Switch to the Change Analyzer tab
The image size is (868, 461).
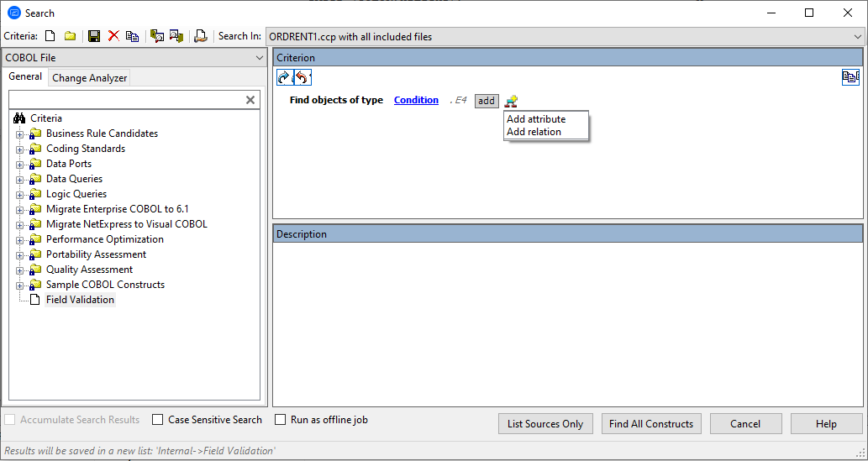click(90, 78)
